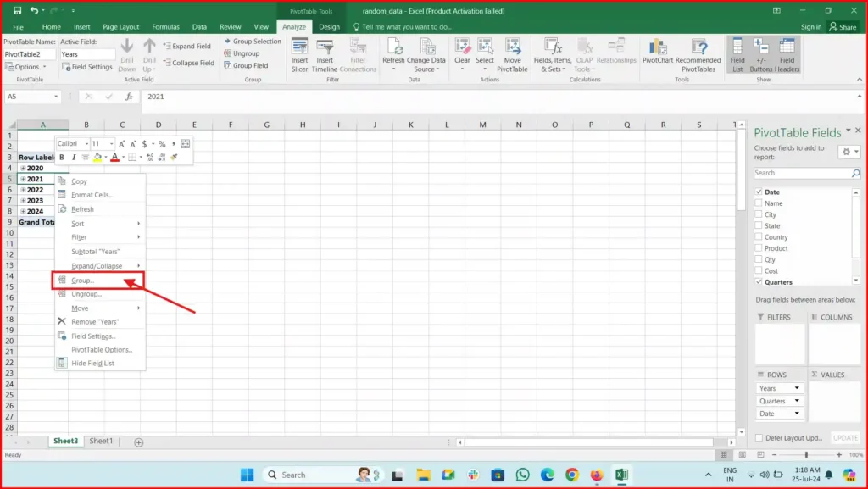Open the Expand/Collapse submenu
Viewport: 868px width, 489px height.
click(x=97, y=265)
